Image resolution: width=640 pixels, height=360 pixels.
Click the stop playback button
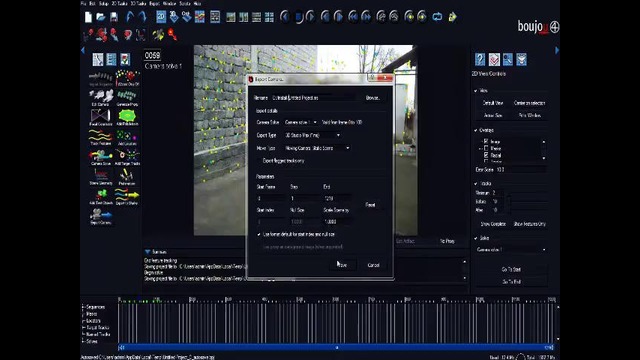pyautogui.click(x=298, y=17)
